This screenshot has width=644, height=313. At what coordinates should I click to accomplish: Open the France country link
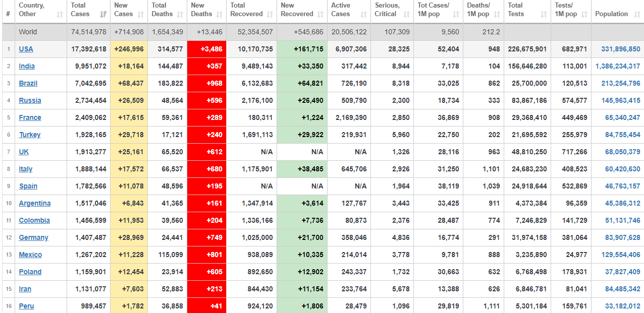coord(30,117)
